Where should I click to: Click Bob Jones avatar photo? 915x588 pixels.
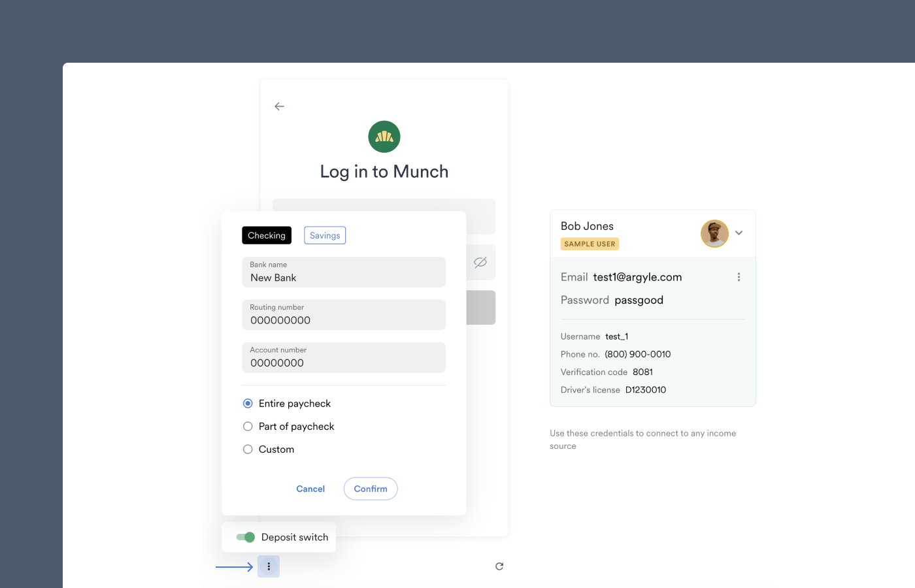click(x=714, y=233)
